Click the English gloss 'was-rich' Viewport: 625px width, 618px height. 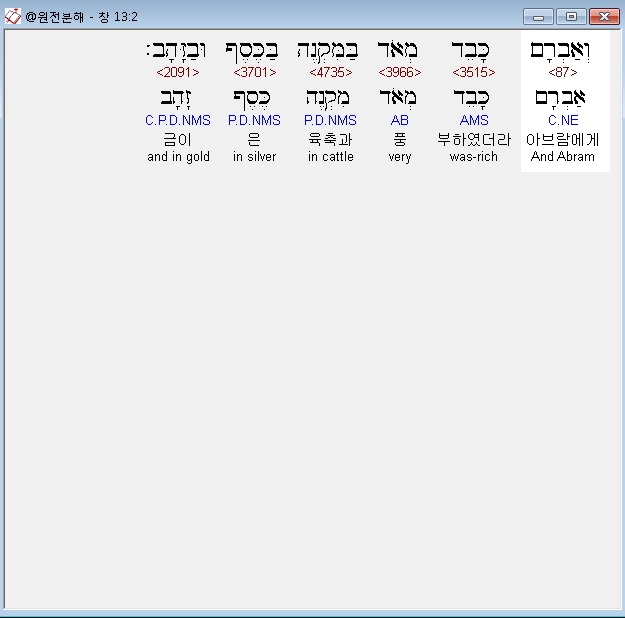click(474, 157)
